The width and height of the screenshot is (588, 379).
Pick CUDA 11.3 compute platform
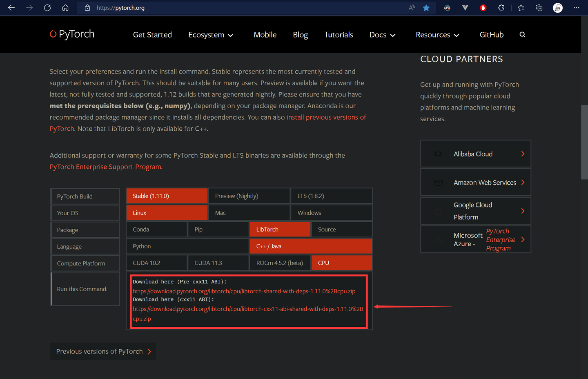click(218, 263)
